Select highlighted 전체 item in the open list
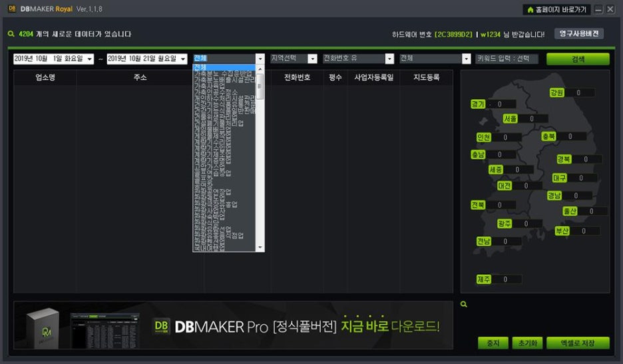 tap(224, 68)
